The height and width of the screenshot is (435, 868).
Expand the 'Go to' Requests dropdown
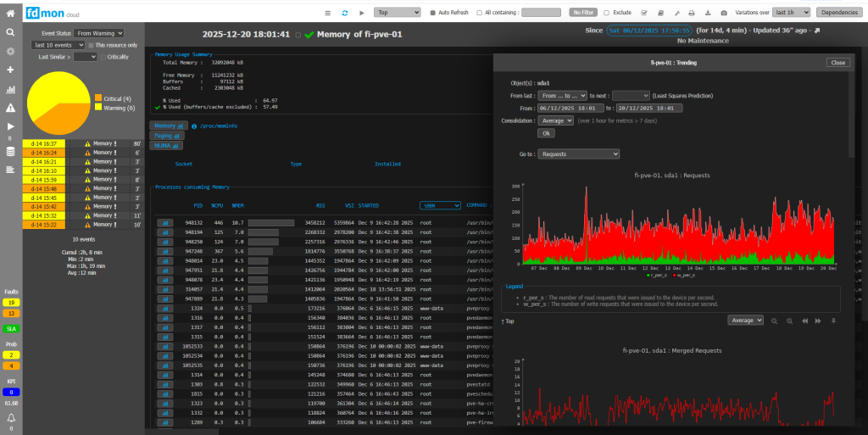(x=580, y=154)
